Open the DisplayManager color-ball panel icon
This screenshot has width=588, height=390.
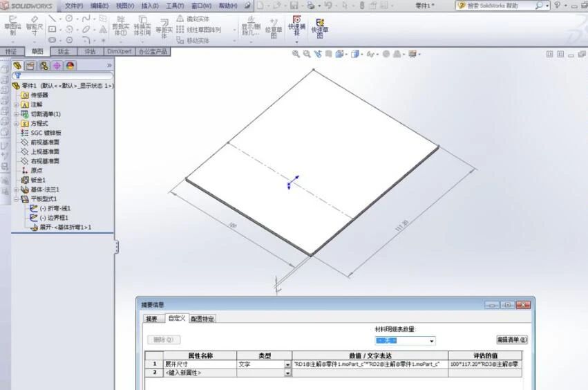[x=70, y=66]
